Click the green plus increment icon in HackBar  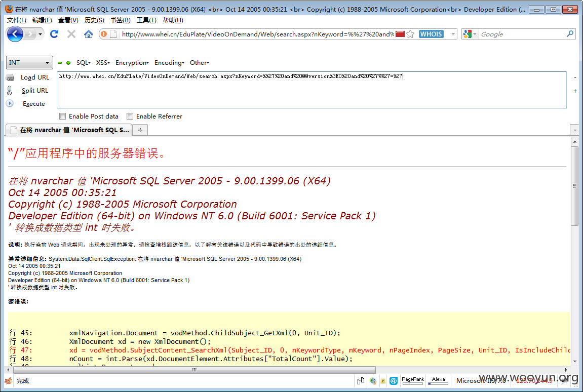coord(68,63)
